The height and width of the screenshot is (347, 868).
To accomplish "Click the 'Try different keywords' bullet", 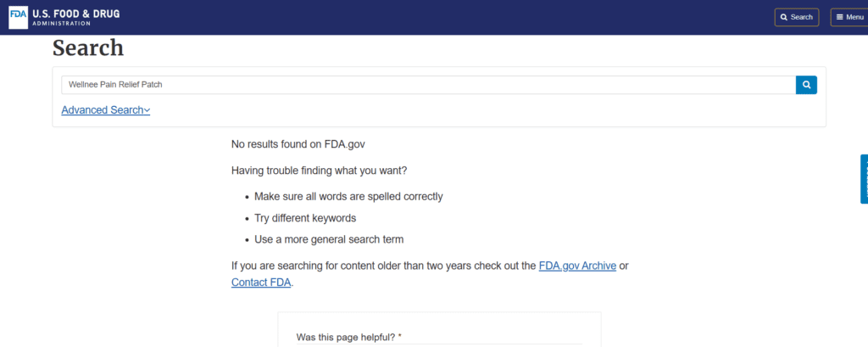I will click(305, 218).
